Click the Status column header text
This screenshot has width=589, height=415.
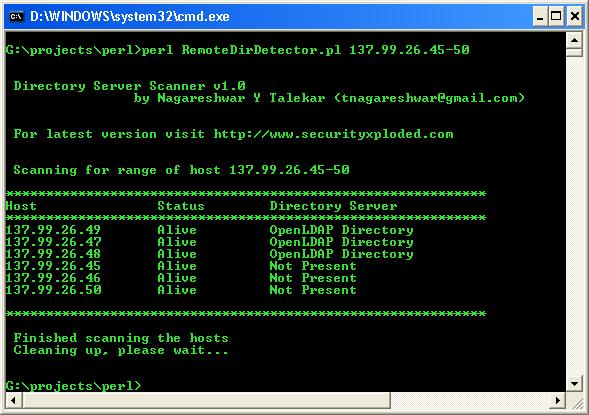pos(181,206)
